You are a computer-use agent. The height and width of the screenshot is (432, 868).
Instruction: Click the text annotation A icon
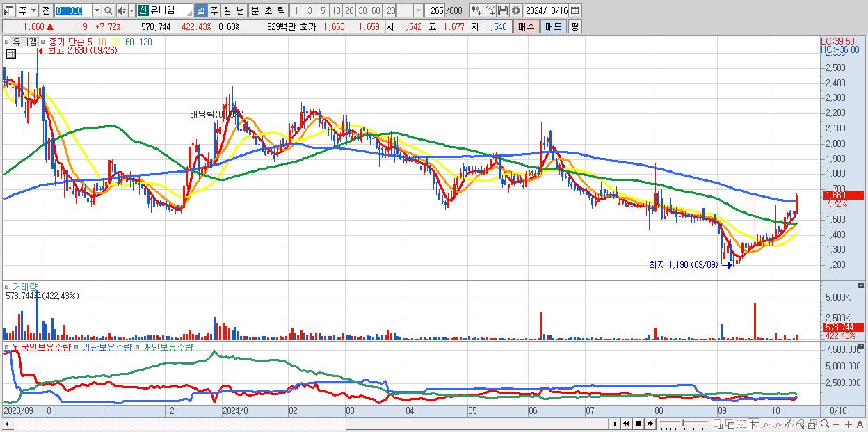(860, 424)
